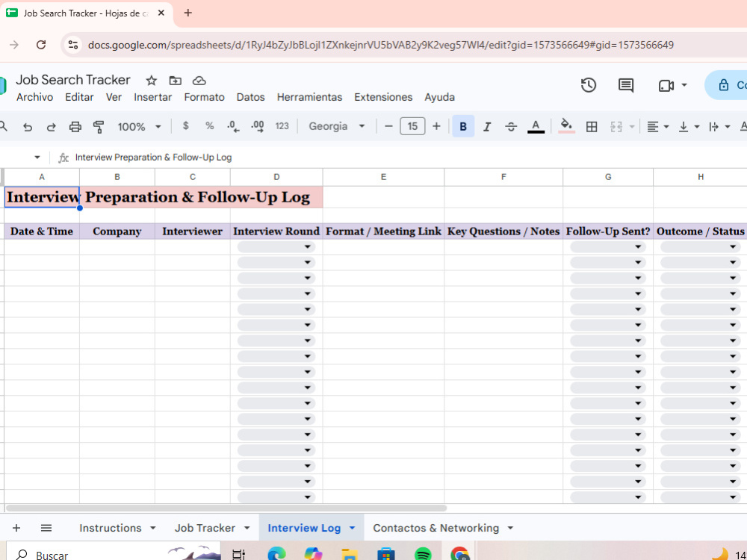Click the formula bar text
This screenshot has width=747, height=560.
(x=153, y=158)
